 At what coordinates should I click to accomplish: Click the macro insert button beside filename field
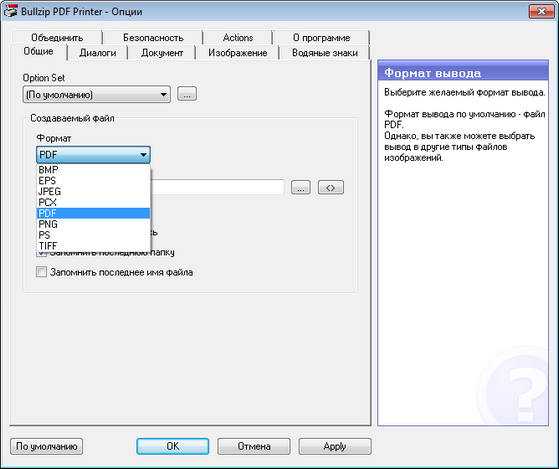point(331,187)
